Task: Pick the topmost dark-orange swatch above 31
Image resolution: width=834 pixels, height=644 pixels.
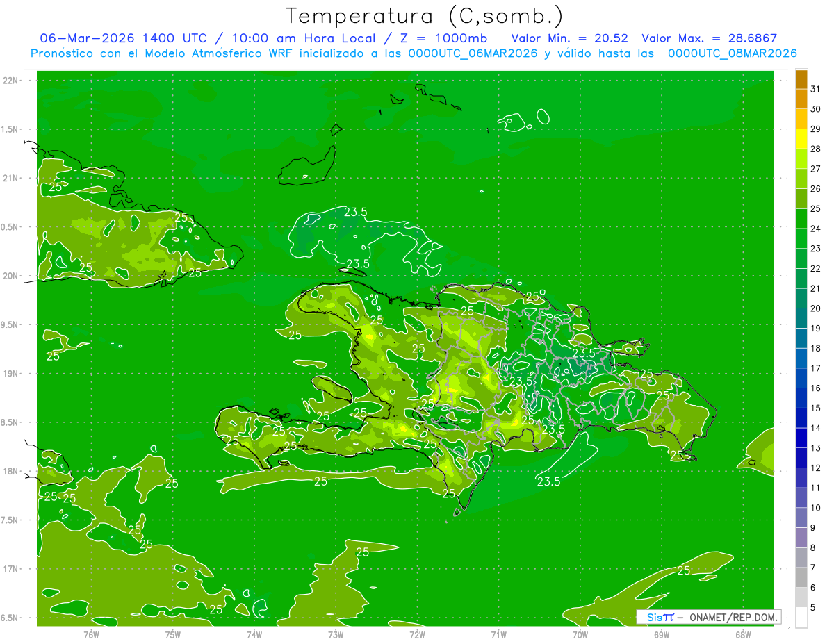Action: click(801, 79)
